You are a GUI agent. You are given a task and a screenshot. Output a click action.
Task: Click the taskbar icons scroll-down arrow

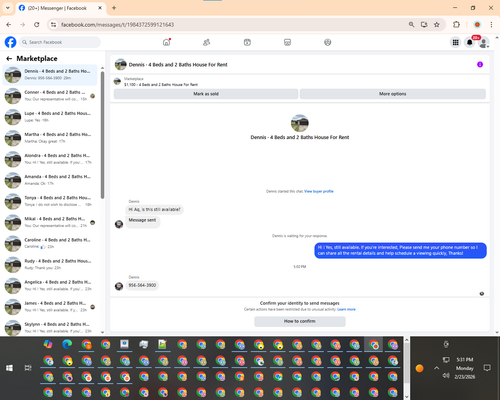pos(407,397)
